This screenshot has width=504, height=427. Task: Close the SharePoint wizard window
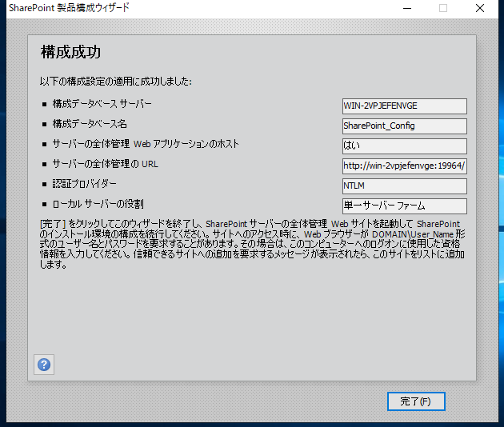pyautogui.click(x=480, y=8)
